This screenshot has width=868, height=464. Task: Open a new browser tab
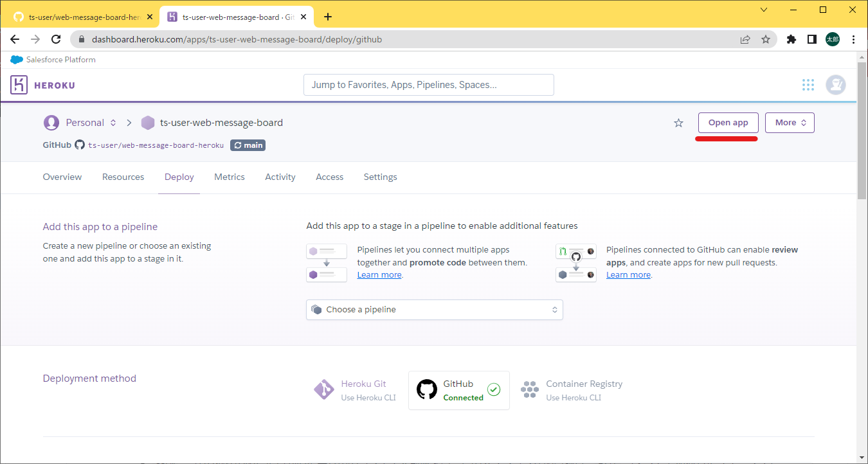pos(328,17)
